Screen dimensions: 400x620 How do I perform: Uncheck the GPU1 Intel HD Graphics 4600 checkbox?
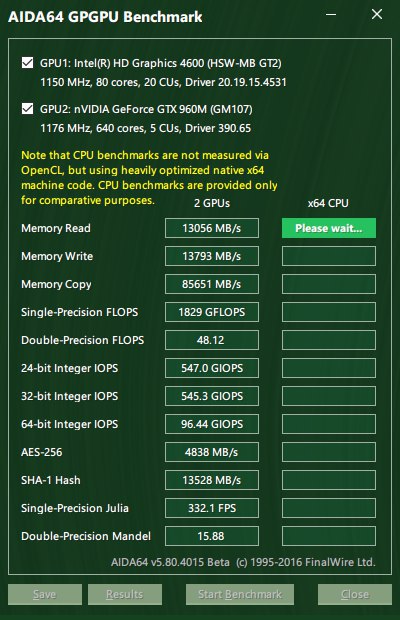click(x=27, y=63)
